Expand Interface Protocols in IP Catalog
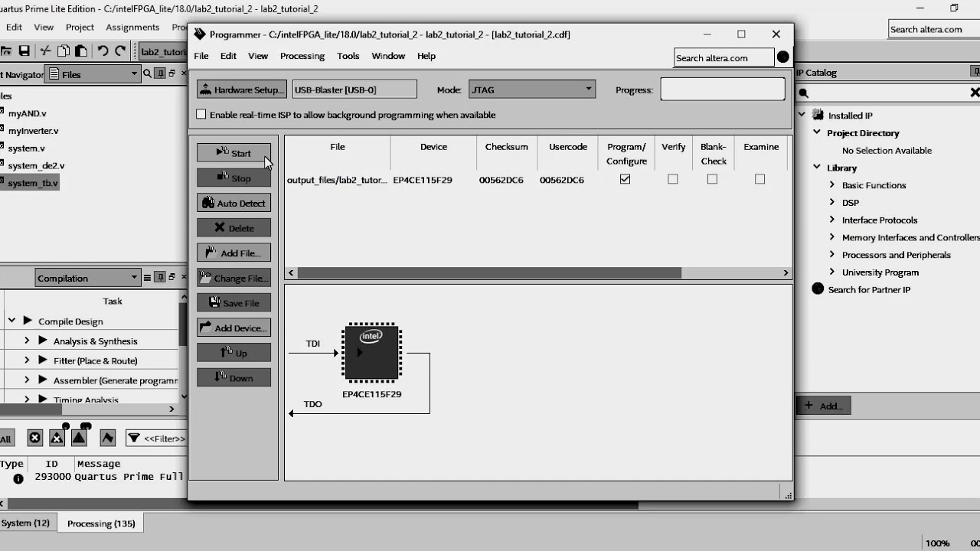The image size is (980, 551). point(832,220)
